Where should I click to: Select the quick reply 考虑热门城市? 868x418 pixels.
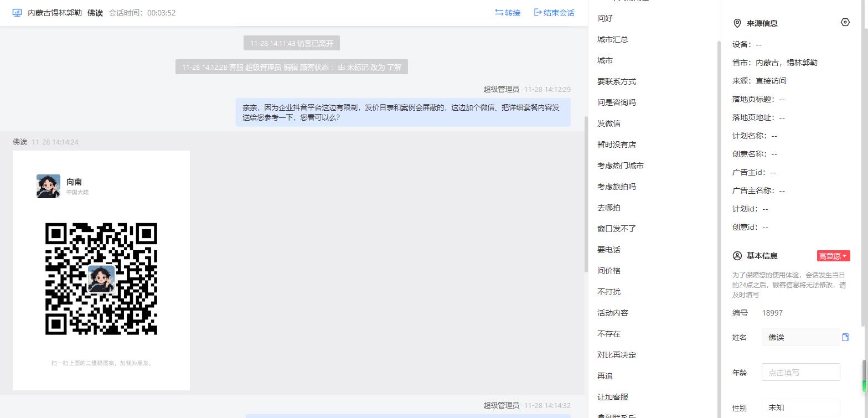click(621, 166)
